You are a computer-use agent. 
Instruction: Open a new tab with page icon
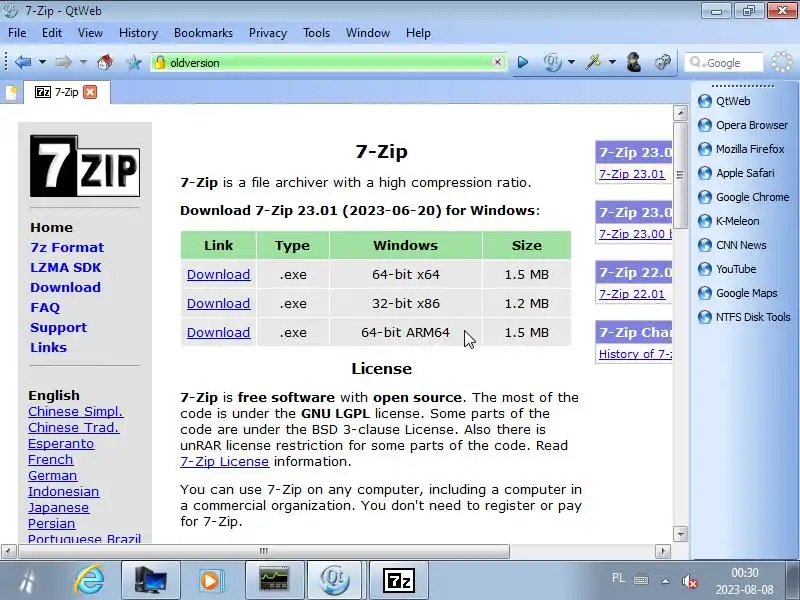(11, 92)
